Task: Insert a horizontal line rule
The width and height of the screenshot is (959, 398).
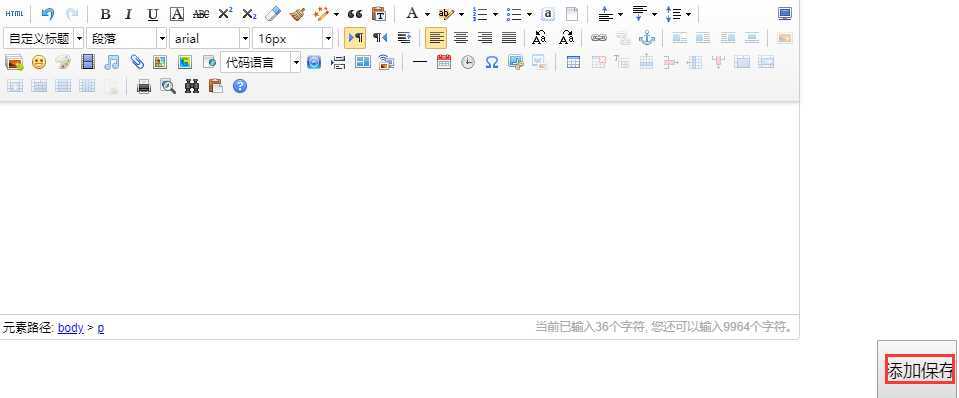Action: (420, 62)
